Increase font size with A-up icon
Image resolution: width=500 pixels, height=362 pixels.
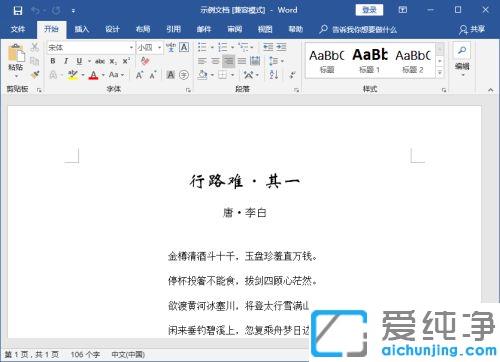click(139, 75)
